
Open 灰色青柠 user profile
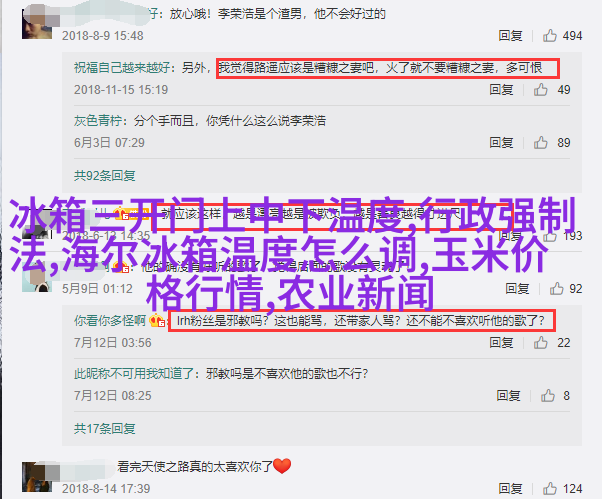(x=98, y=121)
